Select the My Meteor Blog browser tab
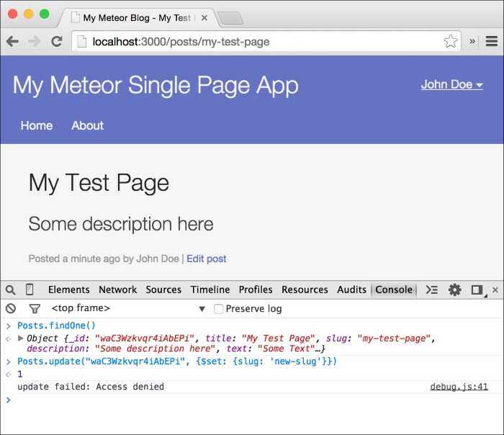 coord(138,18)
